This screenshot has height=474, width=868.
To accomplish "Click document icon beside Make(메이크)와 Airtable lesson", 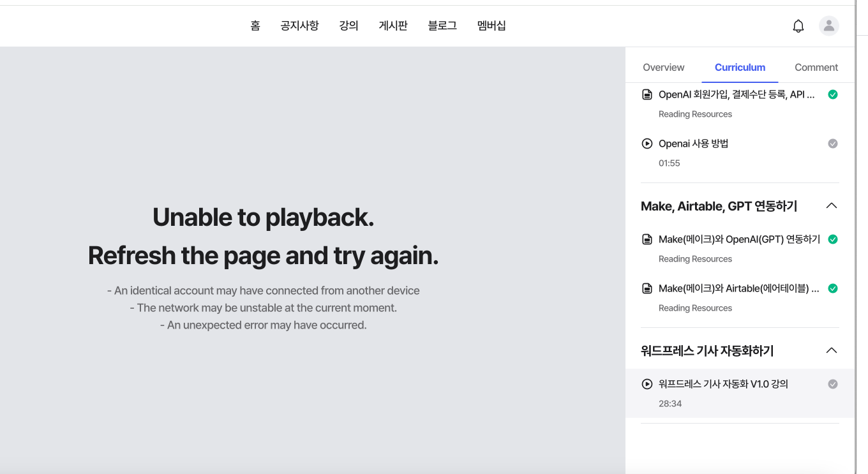I will pyautogui.click(x=647, y=288).
